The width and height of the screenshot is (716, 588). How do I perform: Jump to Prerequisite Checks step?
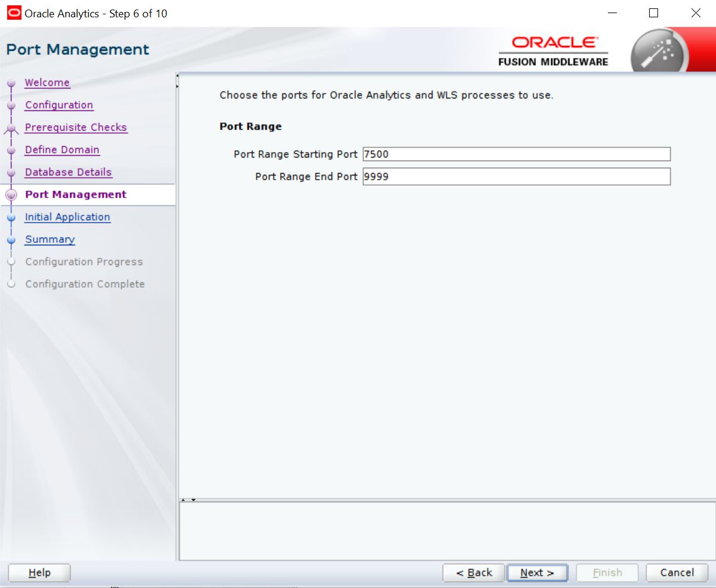[x=76, y=127]
